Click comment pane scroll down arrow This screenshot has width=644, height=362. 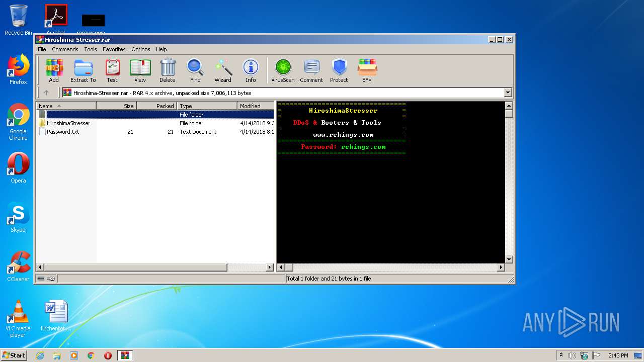tap(509, 259)
